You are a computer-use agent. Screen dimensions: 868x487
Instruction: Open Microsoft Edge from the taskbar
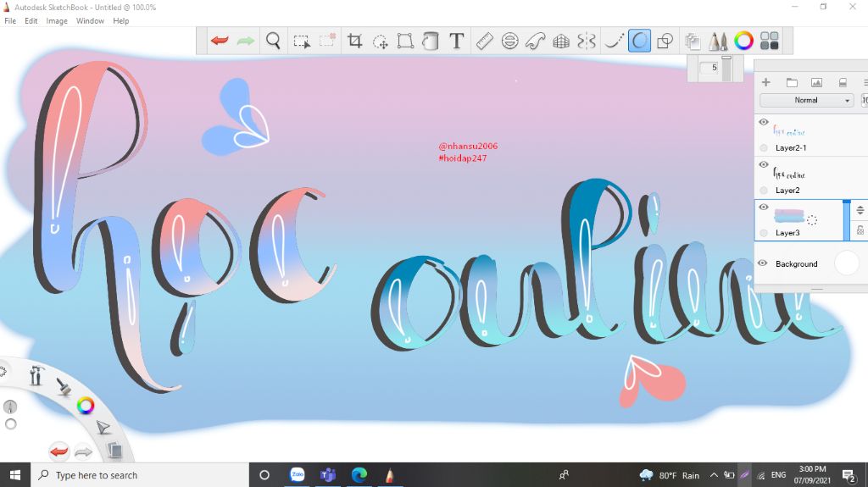[x=359, y=475]
